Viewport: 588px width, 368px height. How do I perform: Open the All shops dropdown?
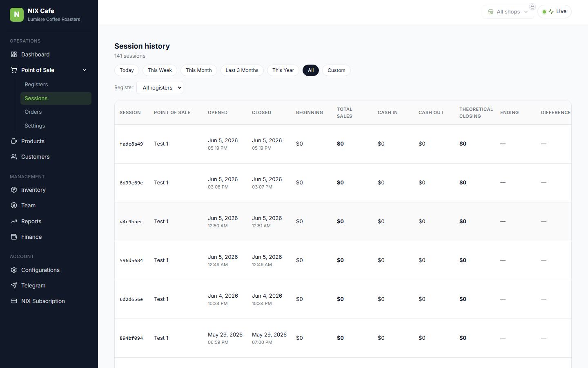(x=508, y=12)
